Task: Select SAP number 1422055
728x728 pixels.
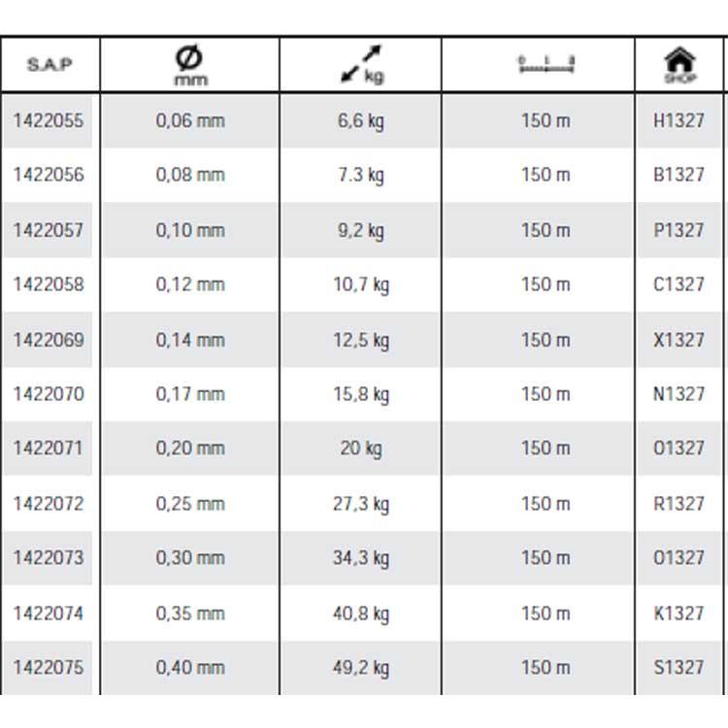Action: 49,121
